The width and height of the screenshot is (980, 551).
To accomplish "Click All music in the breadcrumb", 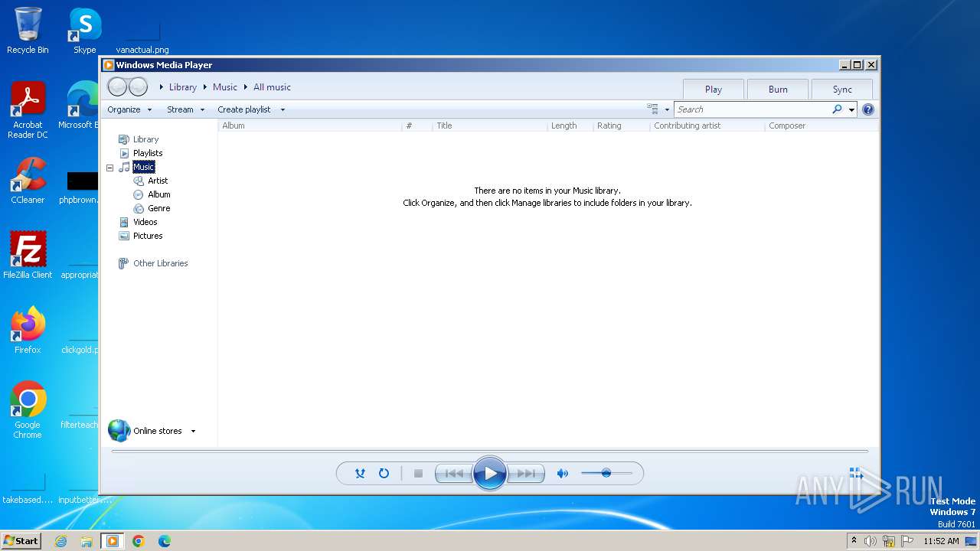I will [272, 87].
